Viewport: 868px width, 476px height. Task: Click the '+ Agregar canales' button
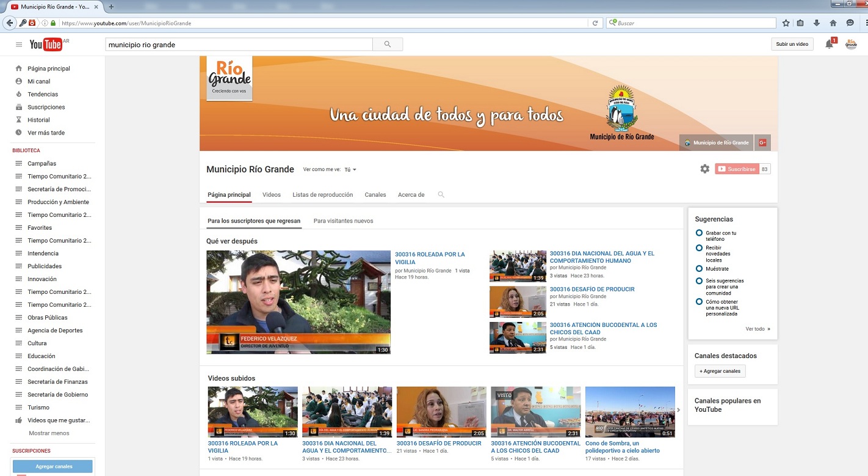(x=720, y=371)
